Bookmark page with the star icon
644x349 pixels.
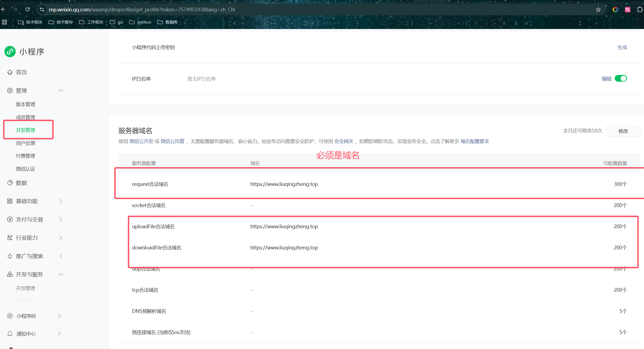coord(598,10)
